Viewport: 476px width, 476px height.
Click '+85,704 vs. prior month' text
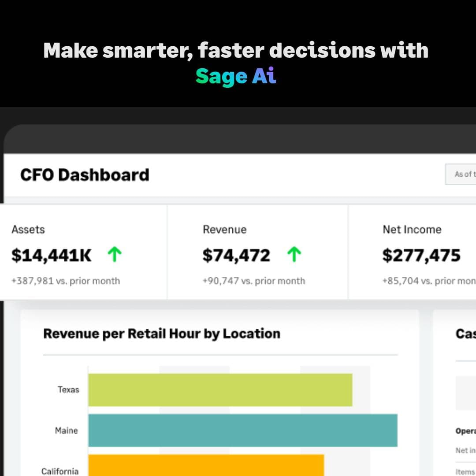(x=429, y=281)
